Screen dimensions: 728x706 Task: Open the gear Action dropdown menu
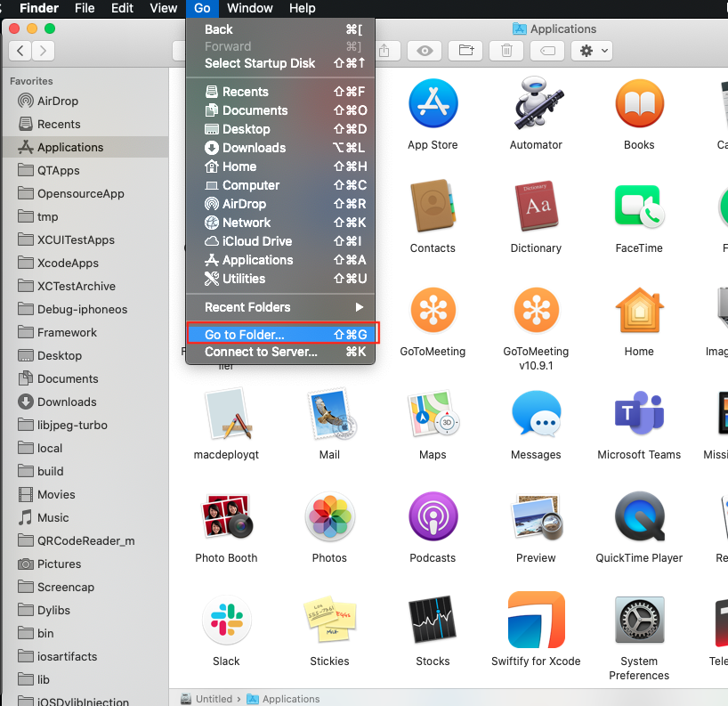pyautogui.click(x=592, y=51)
